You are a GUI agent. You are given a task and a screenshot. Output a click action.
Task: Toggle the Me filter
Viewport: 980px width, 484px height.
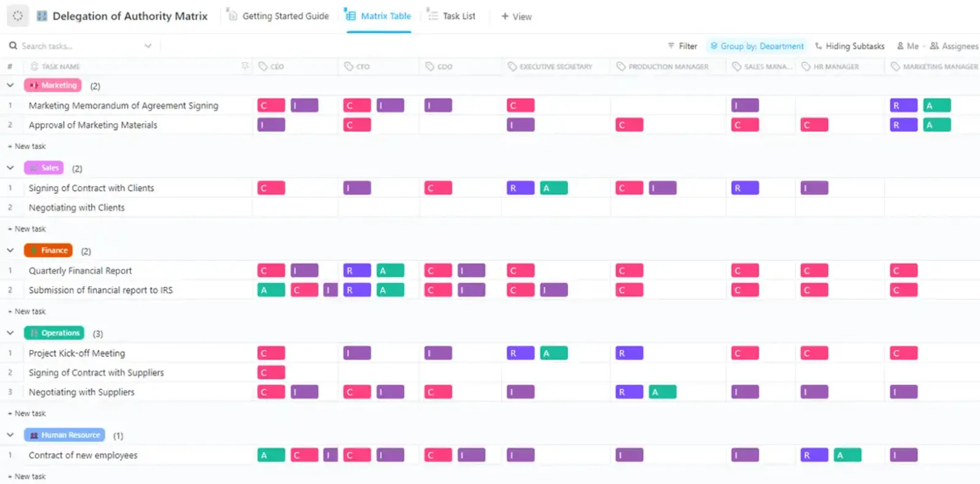[x=908, y=46]
